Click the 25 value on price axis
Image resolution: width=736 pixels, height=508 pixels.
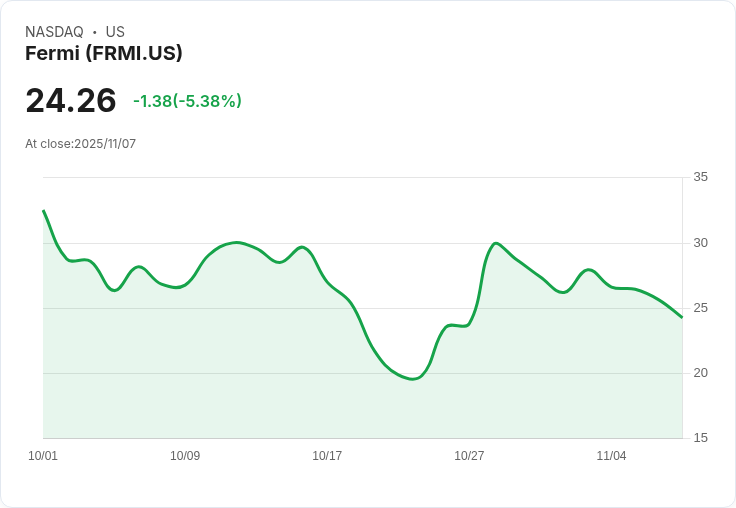(x=700, y=308)
